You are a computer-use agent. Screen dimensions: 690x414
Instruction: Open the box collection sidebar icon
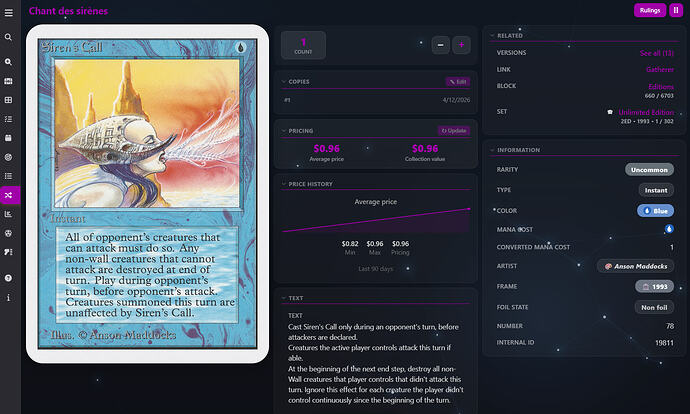pos(8,138)
